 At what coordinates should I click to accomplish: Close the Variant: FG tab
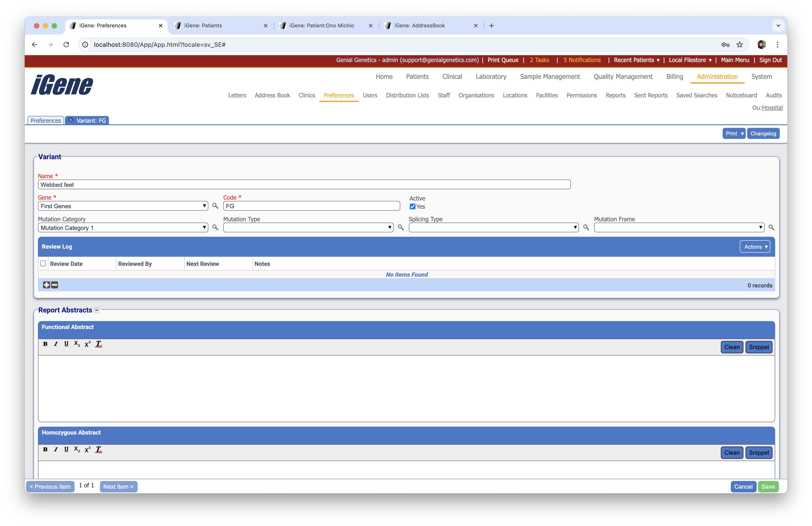[71, 120]
